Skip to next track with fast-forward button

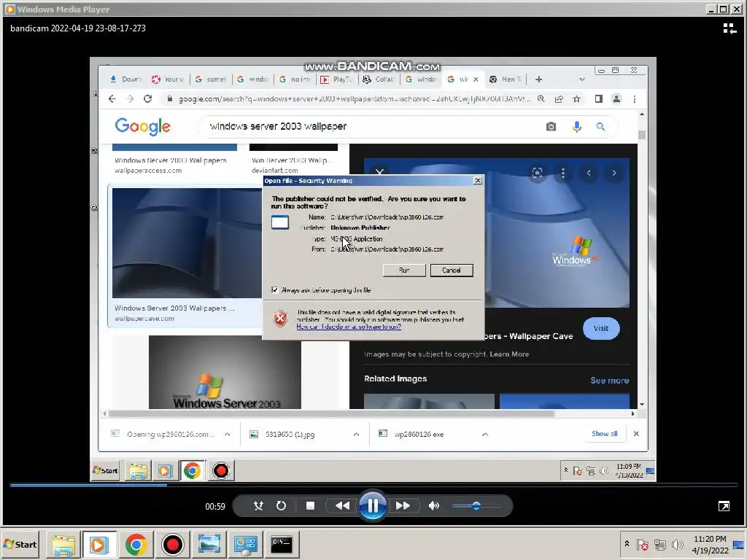(x=403, y=506)
